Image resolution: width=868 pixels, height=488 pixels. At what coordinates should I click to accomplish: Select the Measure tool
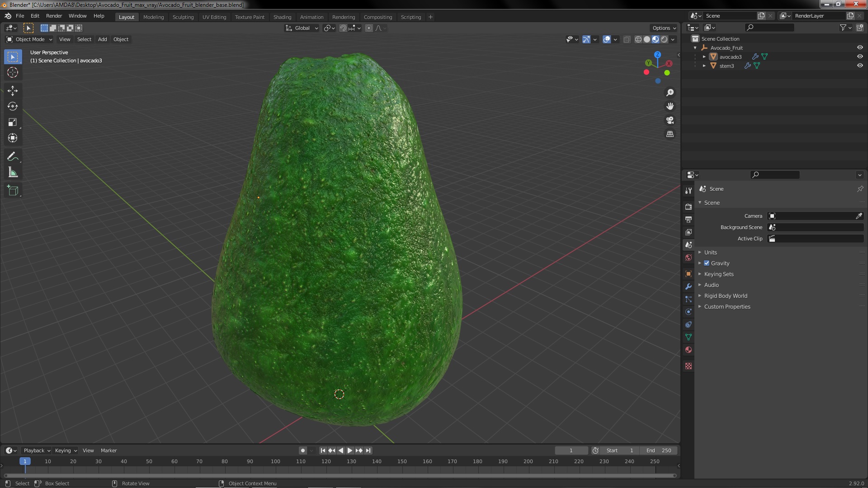pos(13,173)
